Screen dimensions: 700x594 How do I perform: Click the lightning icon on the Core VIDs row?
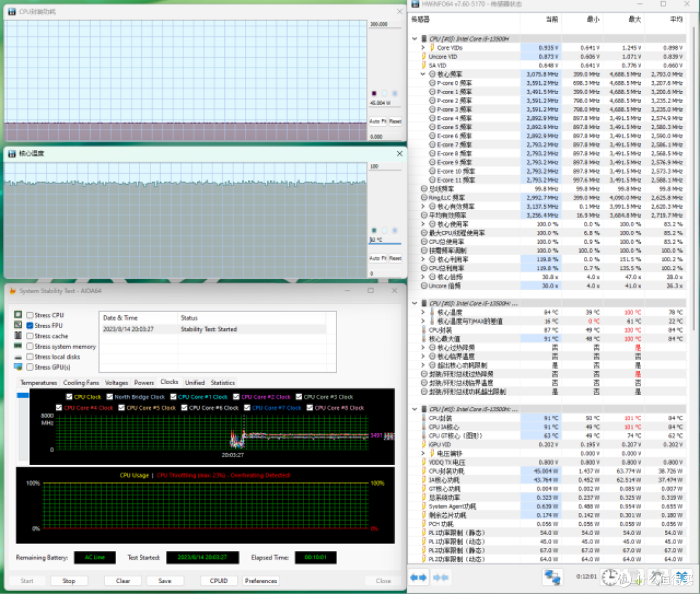coord(432,48)
